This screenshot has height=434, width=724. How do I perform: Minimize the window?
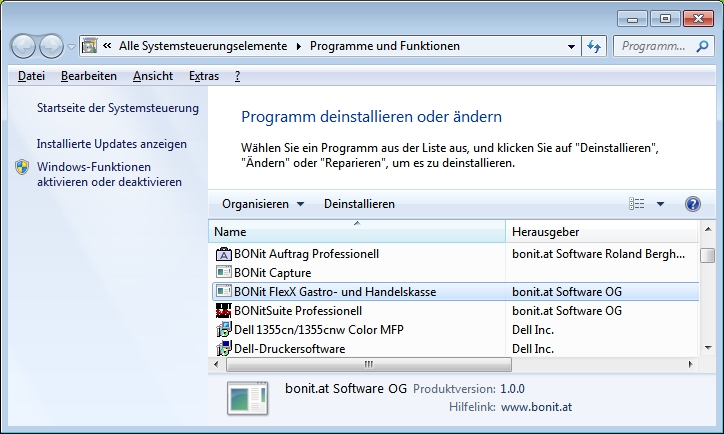coord(633,19)
